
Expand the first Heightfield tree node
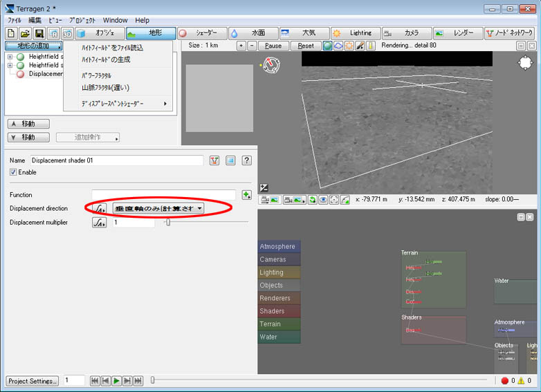[10, 56]
